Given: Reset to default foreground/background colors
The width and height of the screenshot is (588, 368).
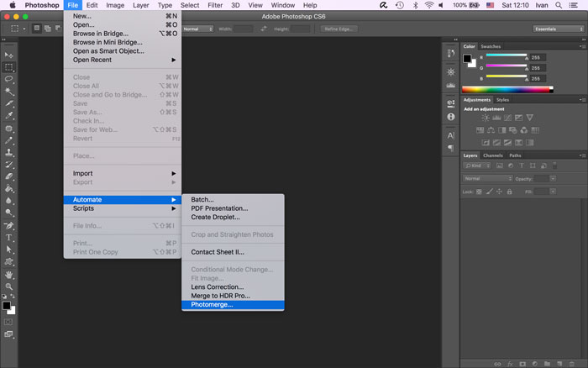Looking at the screenshot, I should point(4,296).
